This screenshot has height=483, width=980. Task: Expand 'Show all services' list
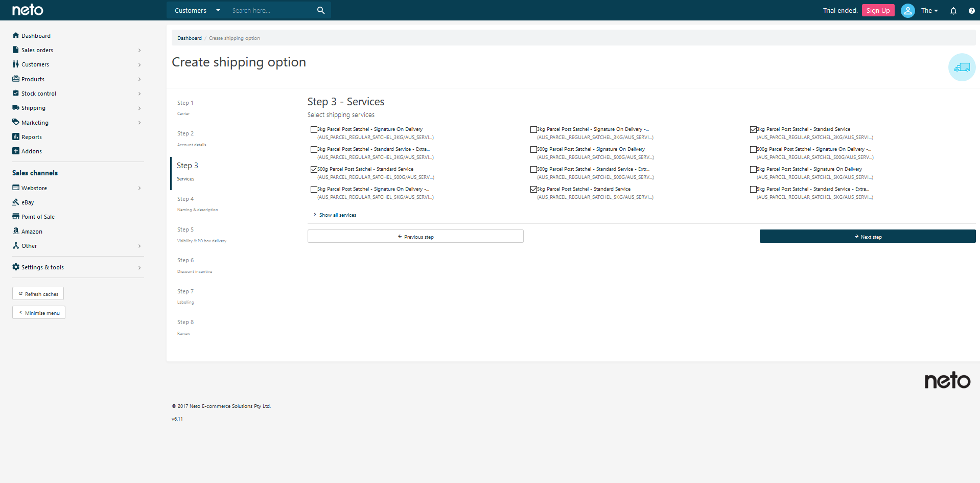tap(335, 215)
